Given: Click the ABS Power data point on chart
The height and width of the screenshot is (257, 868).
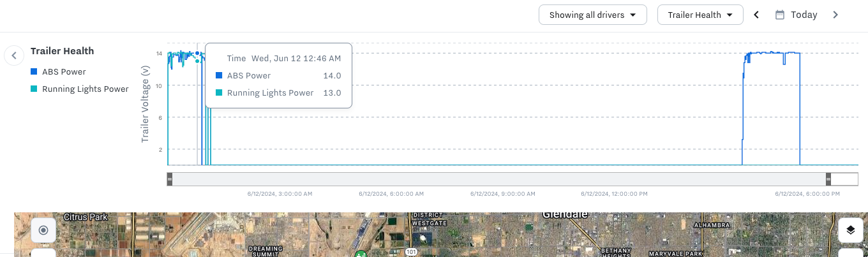Looking at the screenshot, I should [197, 53].
